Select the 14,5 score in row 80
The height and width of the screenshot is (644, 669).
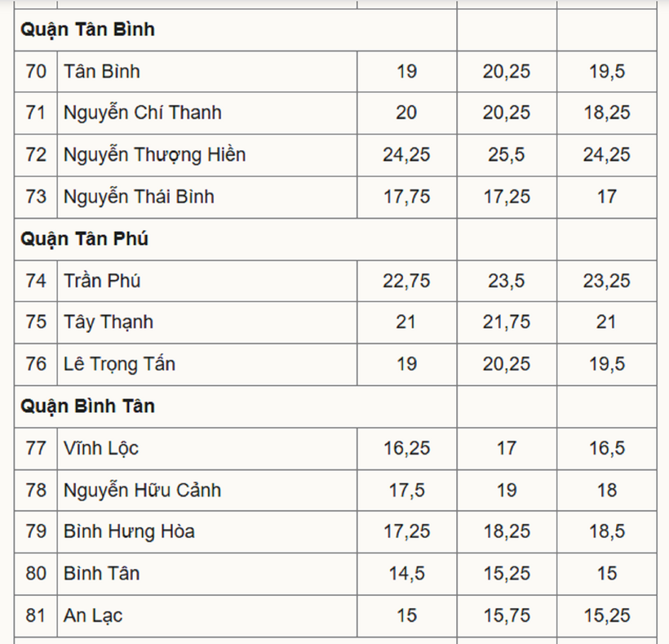[x=406, y=574]
